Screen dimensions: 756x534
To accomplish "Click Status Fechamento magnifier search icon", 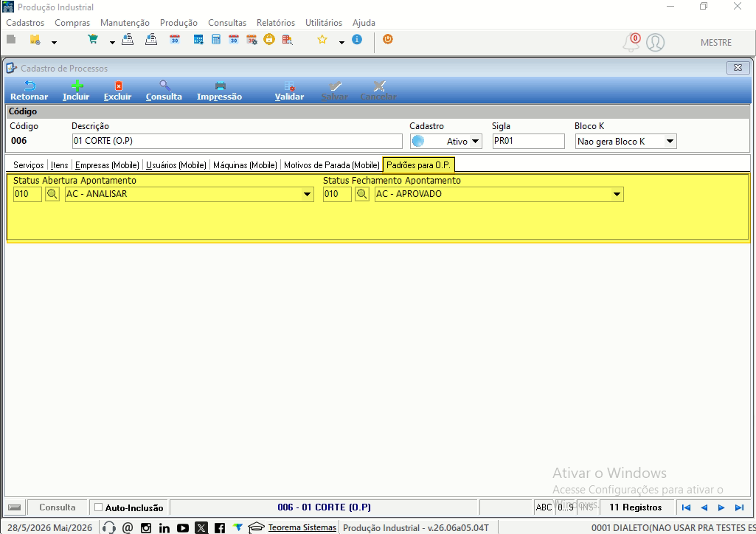I will tap(362, 194).
